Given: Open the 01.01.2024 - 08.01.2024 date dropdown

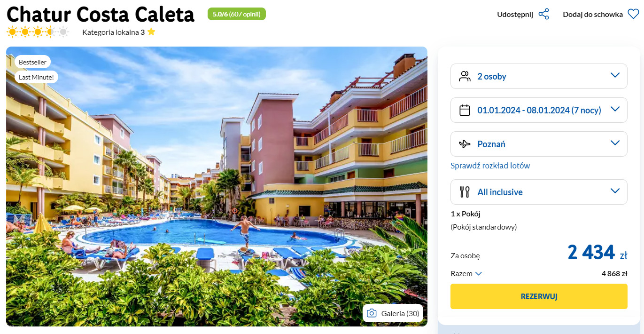Looking at the screenshot, I should (x=539, y=110).
